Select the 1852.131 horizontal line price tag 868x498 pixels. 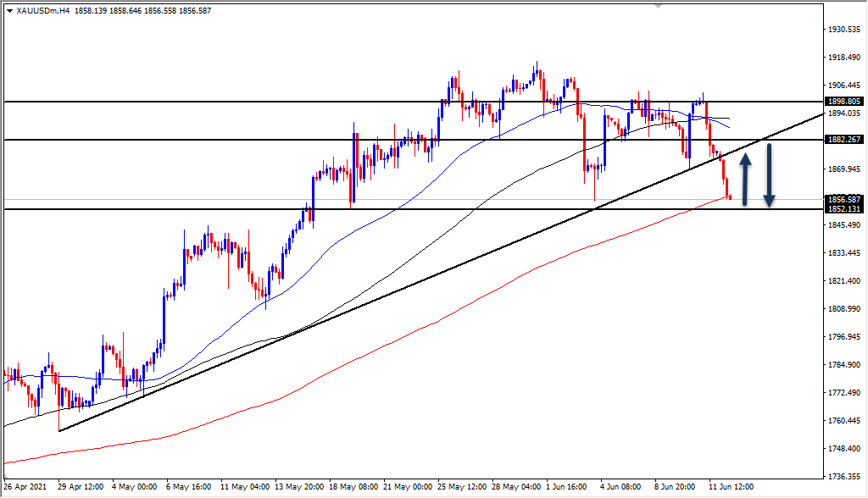pos(843,208)
